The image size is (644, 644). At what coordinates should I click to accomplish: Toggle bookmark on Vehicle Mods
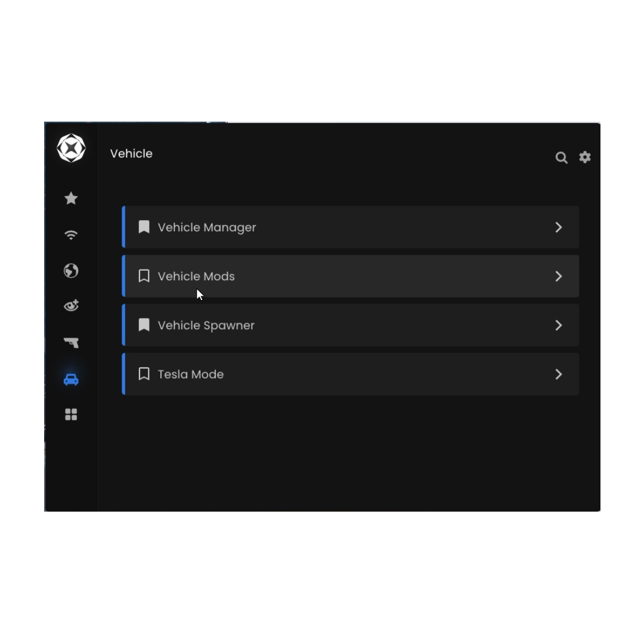[144, 276]
